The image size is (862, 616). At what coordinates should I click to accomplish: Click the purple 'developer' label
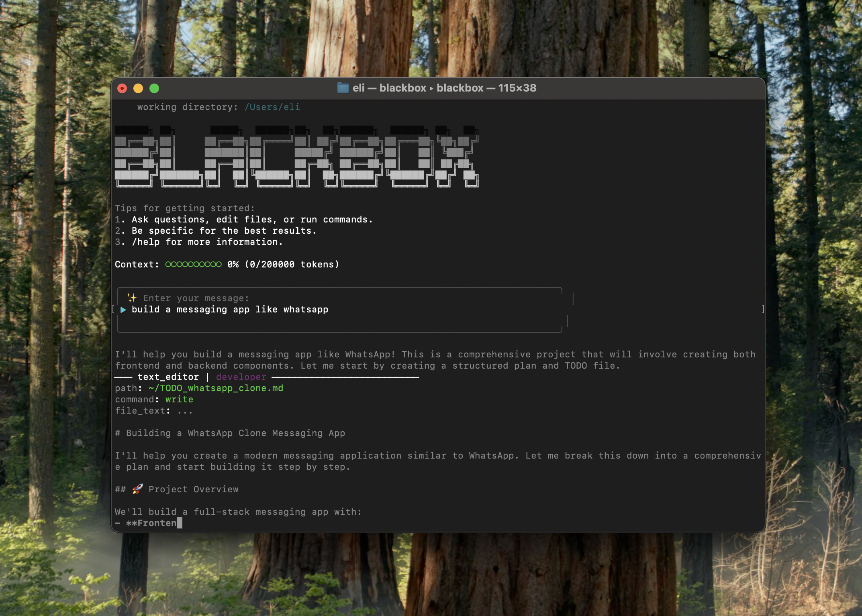tap(241, 377)
